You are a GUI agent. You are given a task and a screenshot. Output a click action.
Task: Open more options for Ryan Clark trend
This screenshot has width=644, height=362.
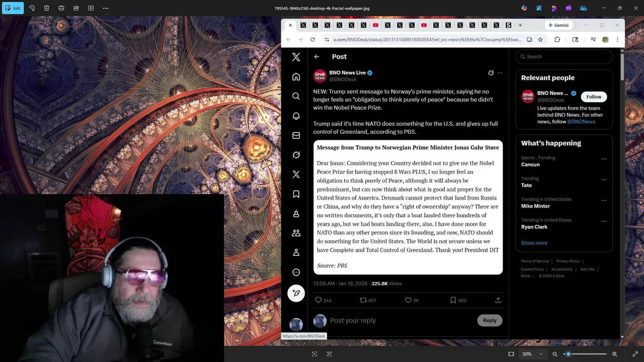(x=604, y=221)
